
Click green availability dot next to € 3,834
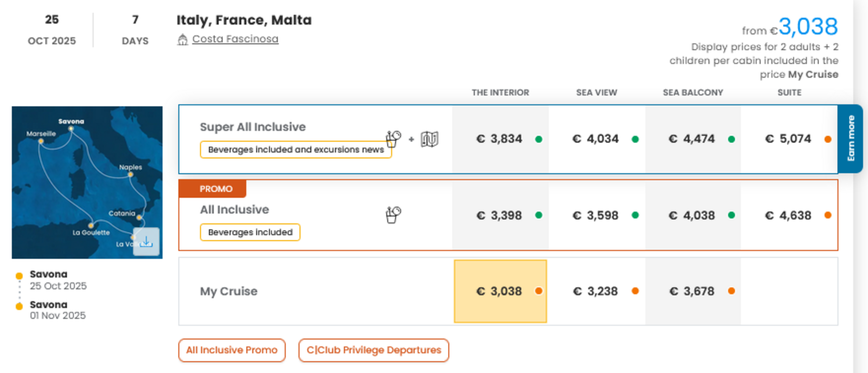(x=539, y=139)
